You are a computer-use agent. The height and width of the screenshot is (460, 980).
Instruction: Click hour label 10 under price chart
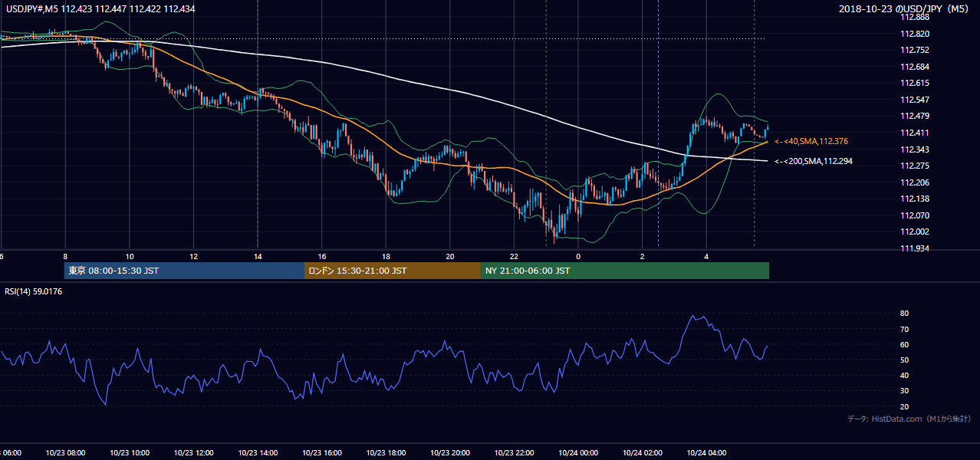pos(130,256)
